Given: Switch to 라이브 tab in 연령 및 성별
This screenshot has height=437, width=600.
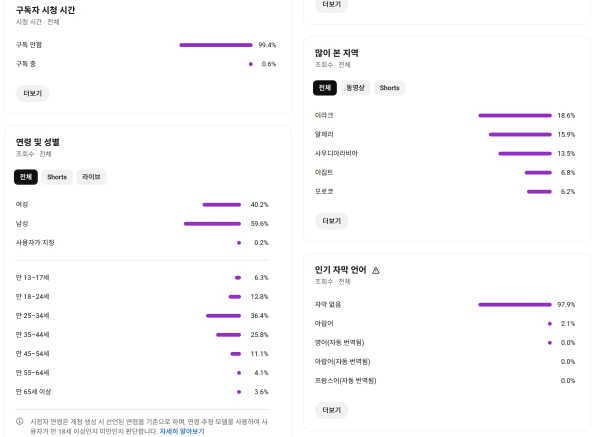Looking at the screenshot, I should coord(91,177).
